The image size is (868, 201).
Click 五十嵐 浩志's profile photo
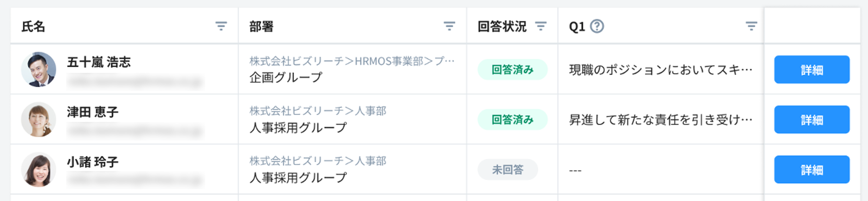39,70
